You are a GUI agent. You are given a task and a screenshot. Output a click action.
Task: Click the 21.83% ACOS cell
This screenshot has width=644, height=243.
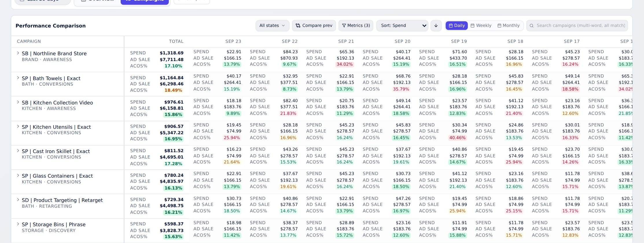[288, 113]
